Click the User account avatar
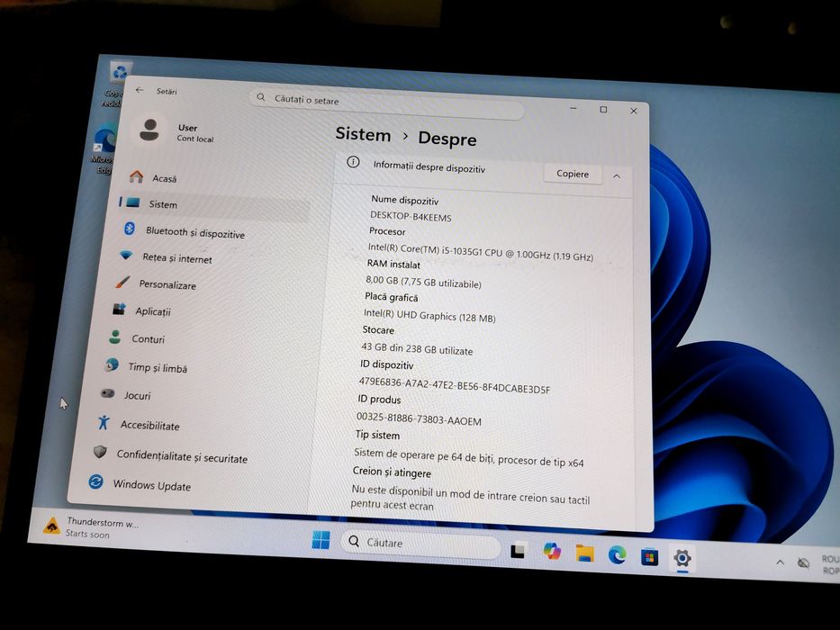 coord(149,130)
